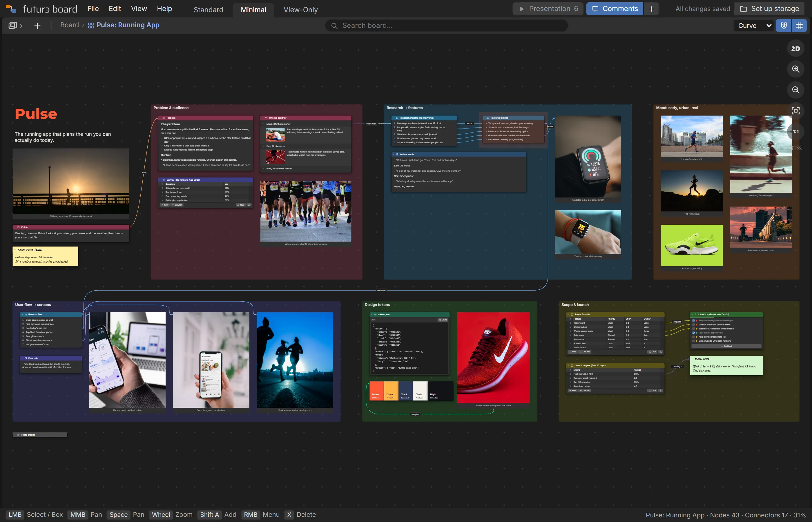Click the document icon on Problem node

click(x=164, y=118)
